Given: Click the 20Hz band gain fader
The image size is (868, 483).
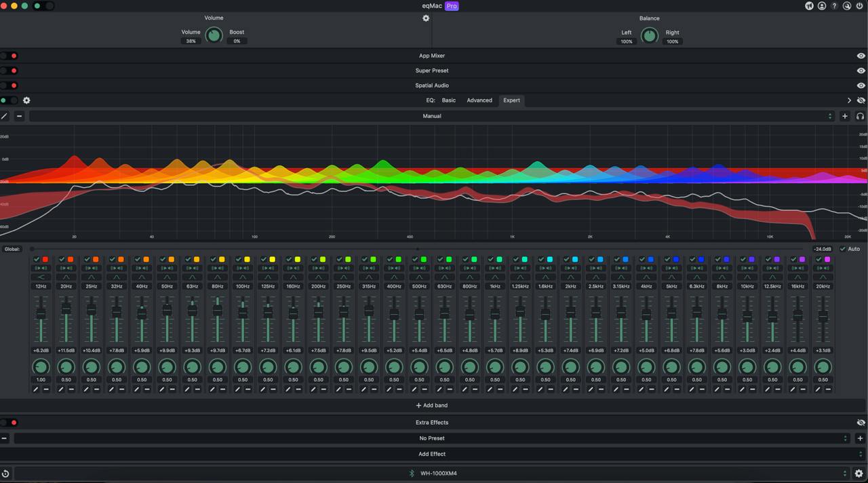Looking at the screenshot, I should point(66,308).
